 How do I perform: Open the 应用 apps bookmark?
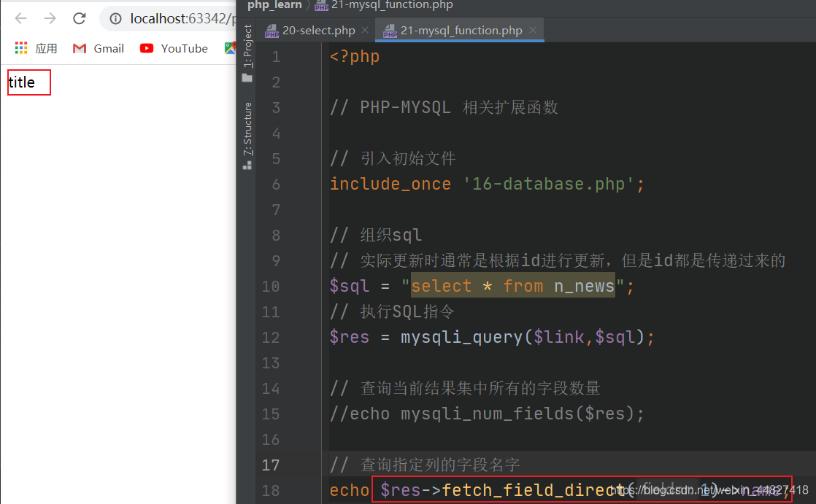coord(36,48)
